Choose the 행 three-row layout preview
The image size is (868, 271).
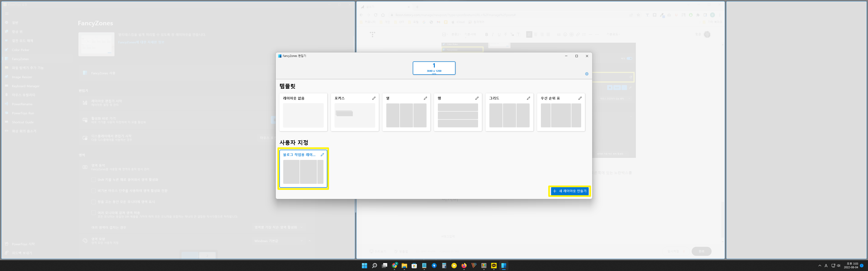(x=458, y=115)
